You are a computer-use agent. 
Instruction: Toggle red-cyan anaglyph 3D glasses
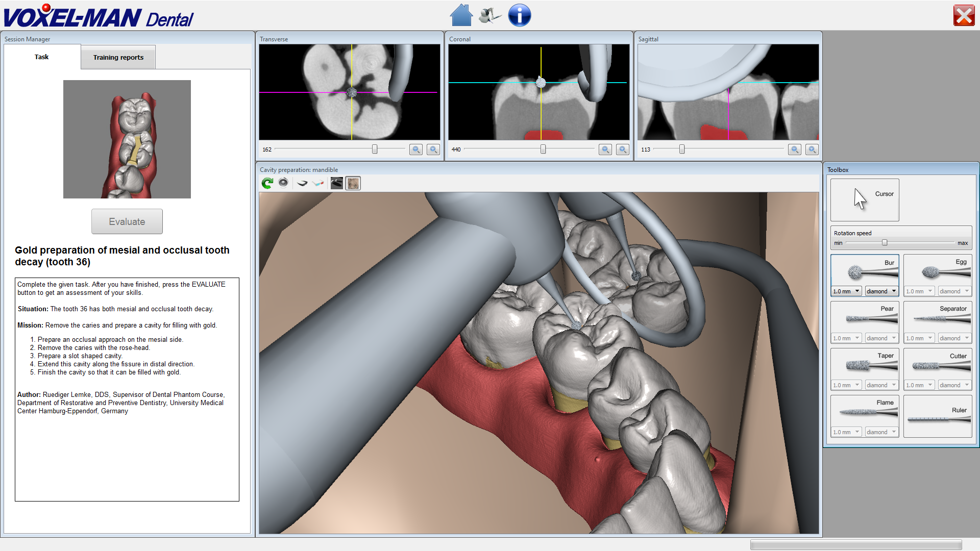[318, 183]
